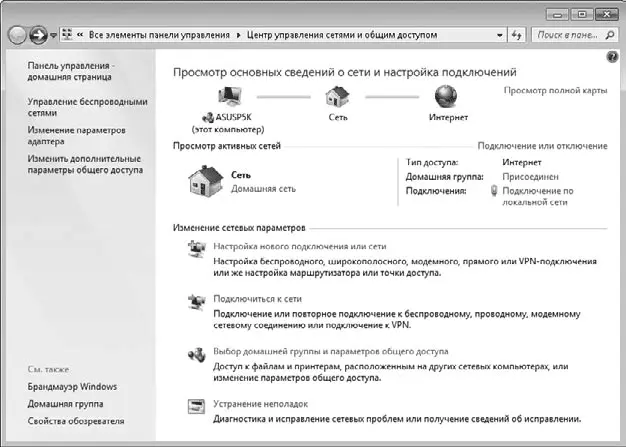The height and width of the screenshot is (447, 626).
Task: Expand the breadcrumb arrow after 'Все элементы панели управления'
Action: click(x=238, y=35)
